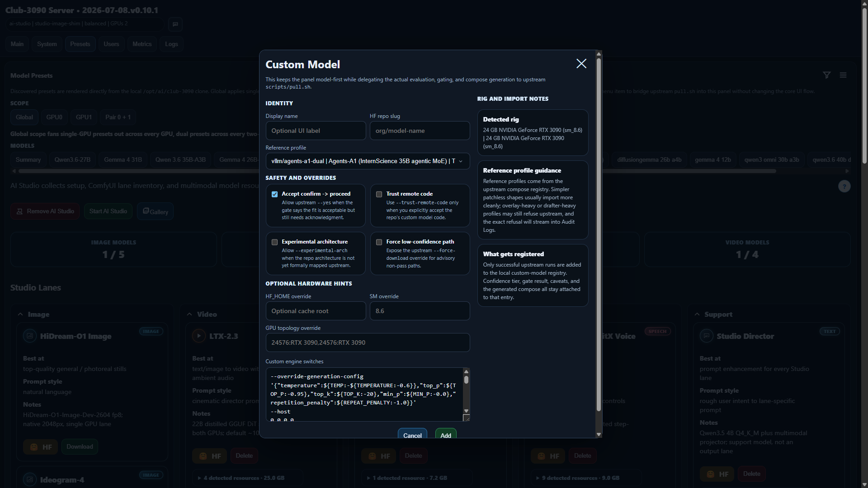The image size is (868, 488).
Task: Click the horizontal models scrollbar
Action: (397, 171)
